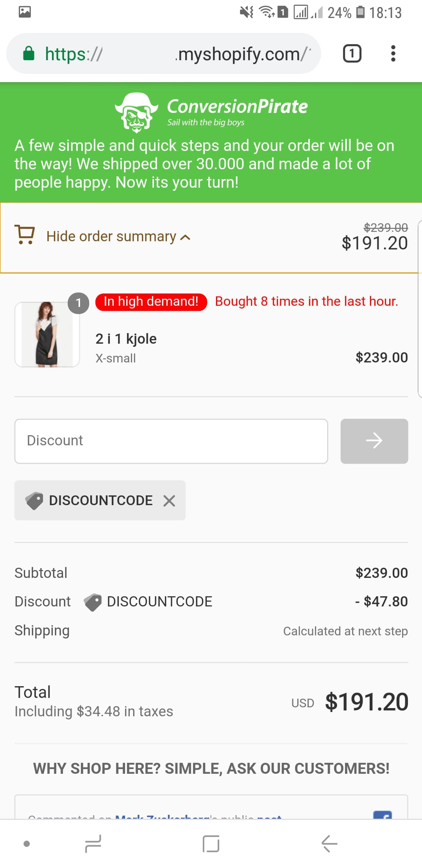This screenshot has width=422, height=868.
Task: Tap the Android home button
Action: tap(211, 843)
